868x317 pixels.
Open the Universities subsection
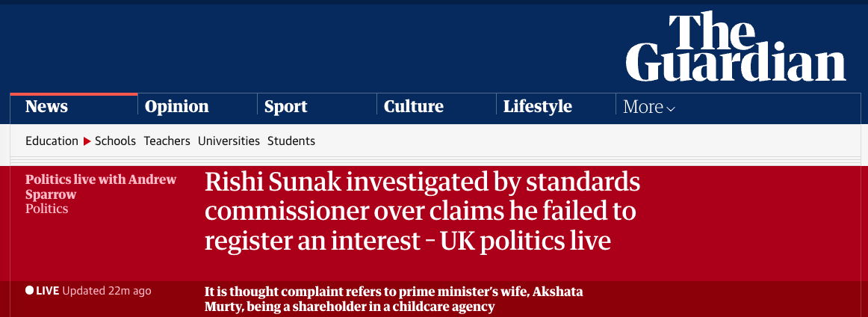pos(229,141)
